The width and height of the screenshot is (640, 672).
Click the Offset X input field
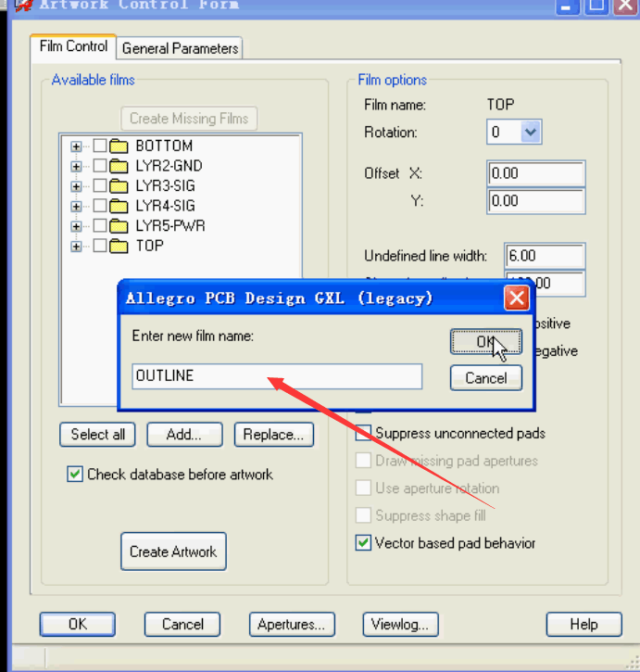536,173
